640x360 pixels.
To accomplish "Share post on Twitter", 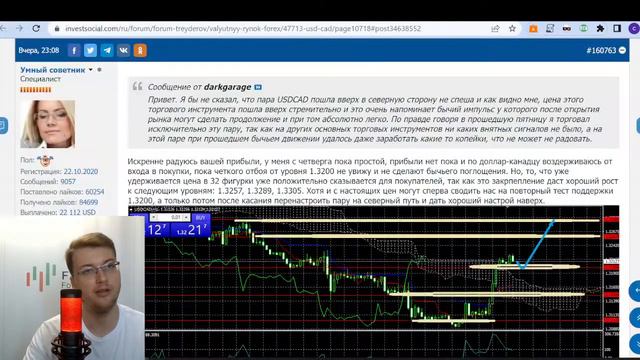I will (90, 50).
